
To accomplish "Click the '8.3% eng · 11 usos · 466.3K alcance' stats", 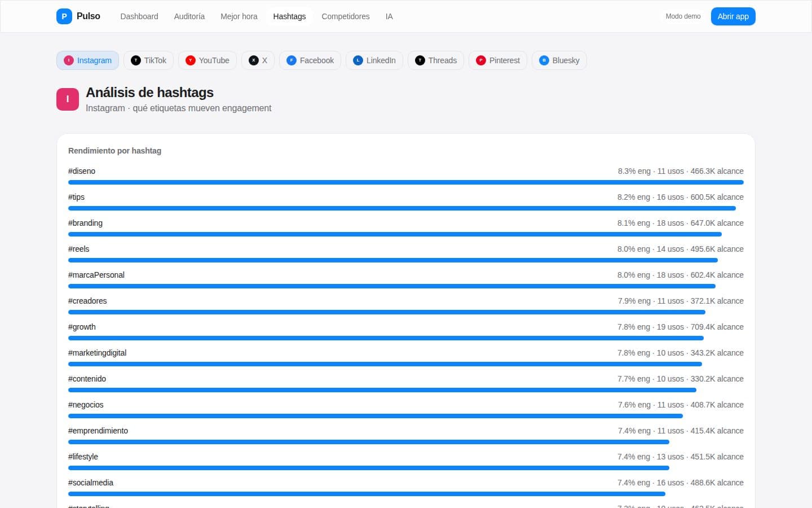I will [681, 171].
